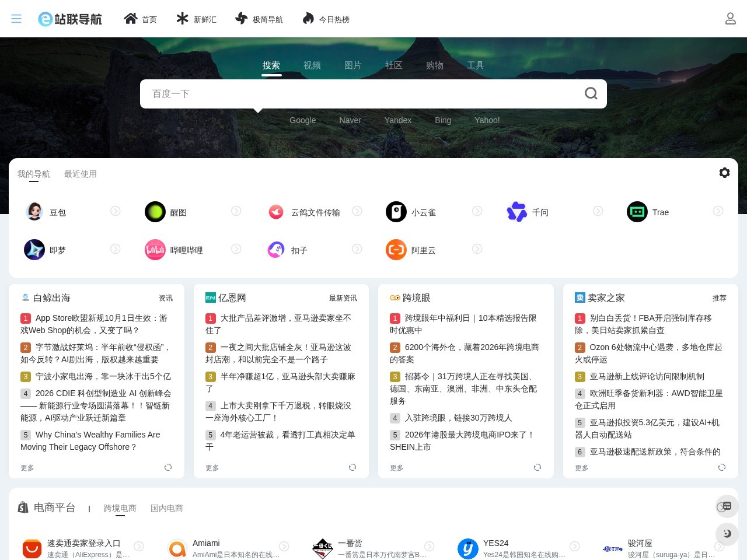Toggle dark mode moon button
Viewport: 747px width, 560px height.
pyautogui.click(x=727, y=534)
